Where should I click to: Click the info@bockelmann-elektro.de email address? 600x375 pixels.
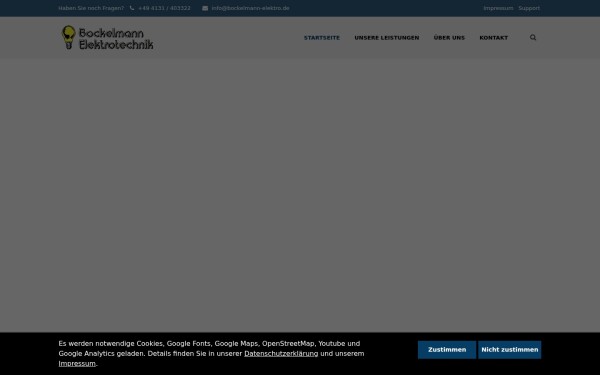click(x=250, y=8)
